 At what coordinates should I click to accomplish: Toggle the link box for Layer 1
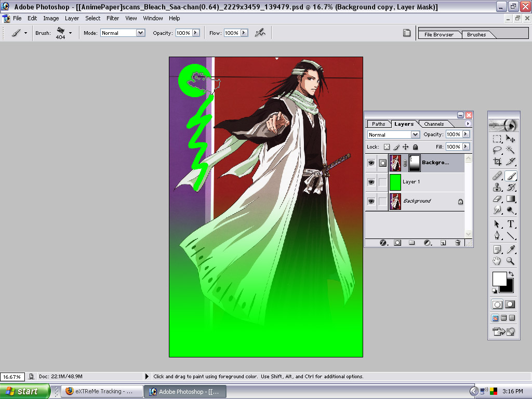[x=382, y=182]
